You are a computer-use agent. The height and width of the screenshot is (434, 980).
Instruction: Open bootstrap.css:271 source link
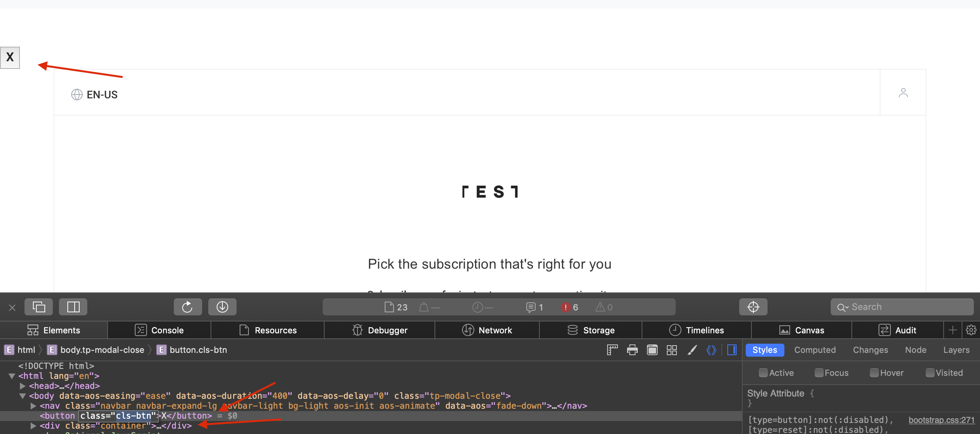[941, 420]
